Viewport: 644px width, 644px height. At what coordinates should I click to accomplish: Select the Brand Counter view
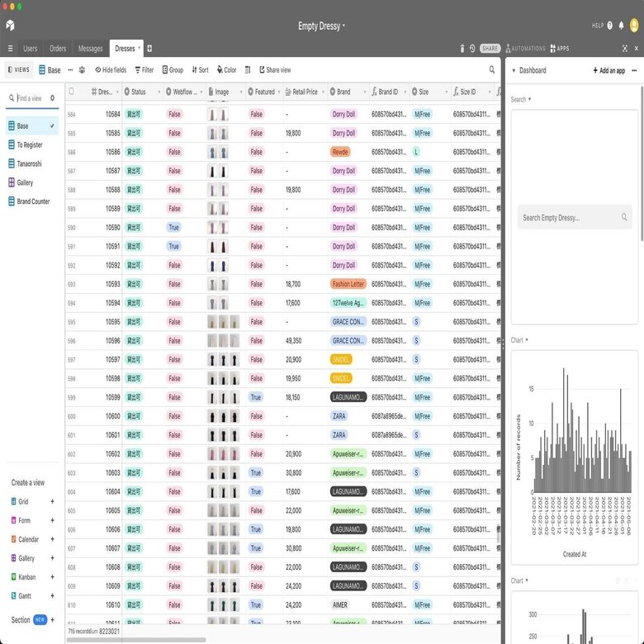coord(32,201)
